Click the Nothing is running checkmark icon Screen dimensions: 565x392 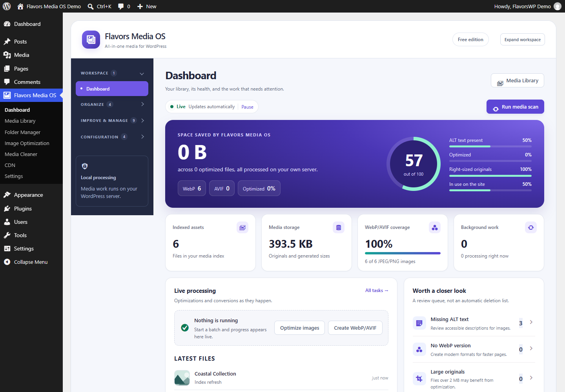click(x=185, y=328)
